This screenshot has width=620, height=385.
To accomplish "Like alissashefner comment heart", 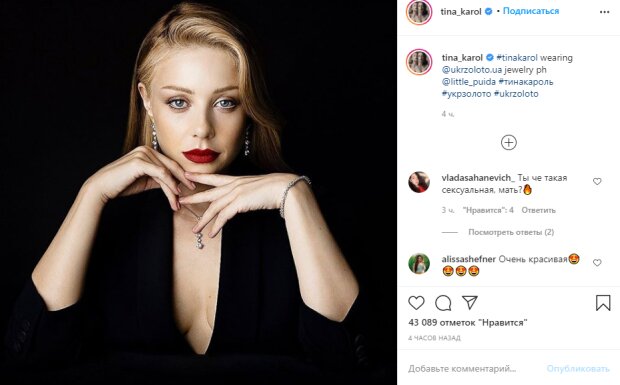I will [x=597, y=262].
